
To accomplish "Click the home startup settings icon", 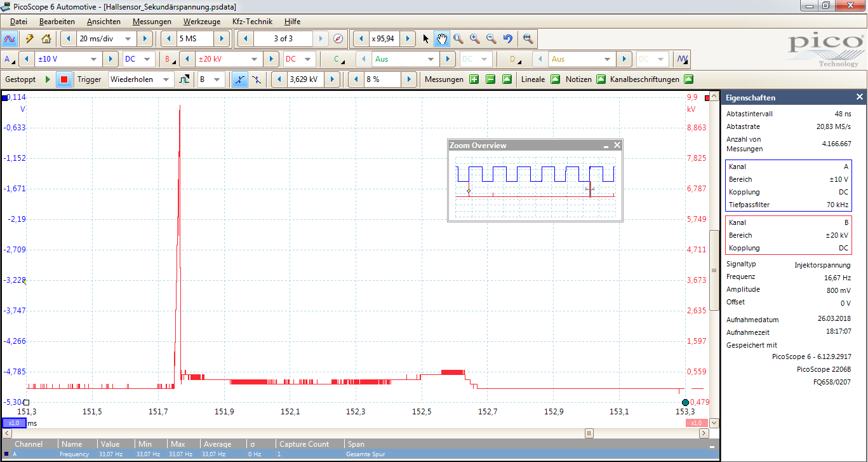I will (x=46, y=39).
